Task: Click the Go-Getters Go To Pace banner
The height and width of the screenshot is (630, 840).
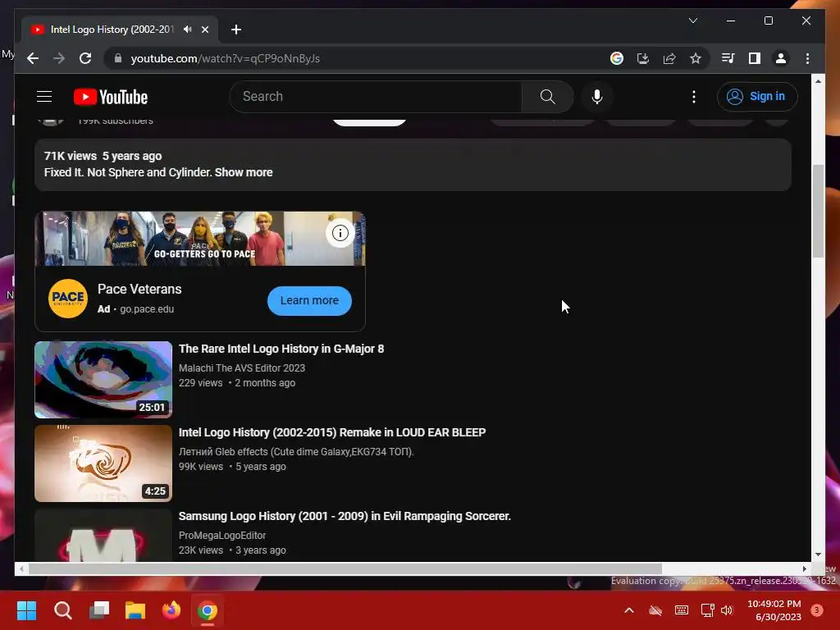Action: click(200, 239)
